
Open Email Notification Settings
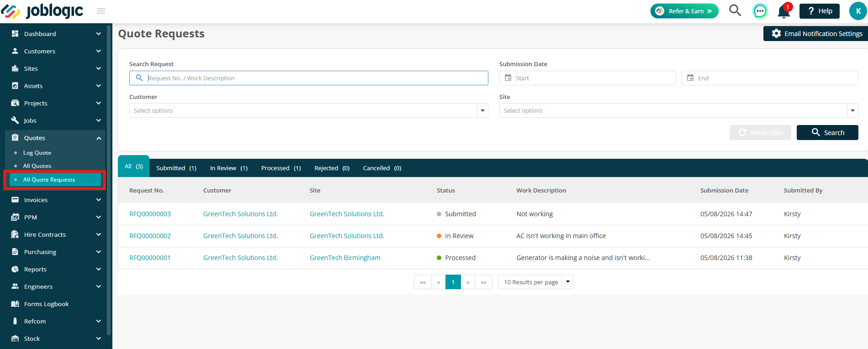[816, 34]
